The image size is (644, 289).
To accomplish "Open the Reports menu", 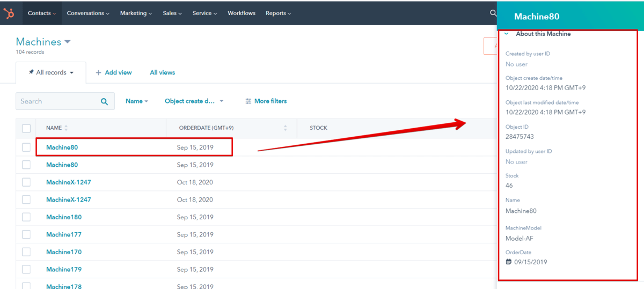I will [x=279, y=13].
